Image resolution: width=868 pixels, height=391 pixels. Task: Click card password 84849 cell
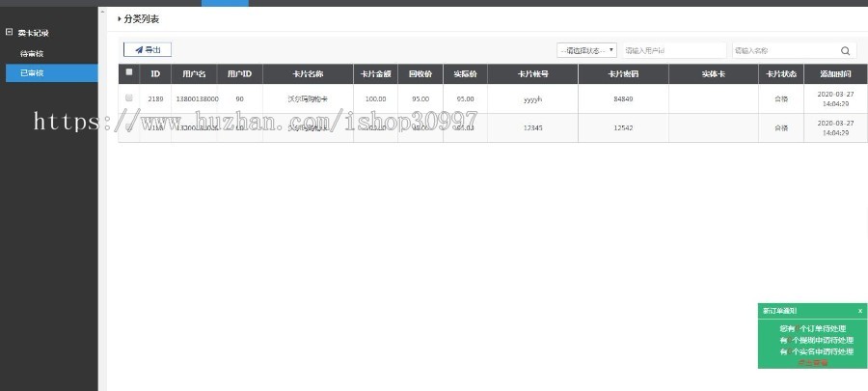click(622, 98)
